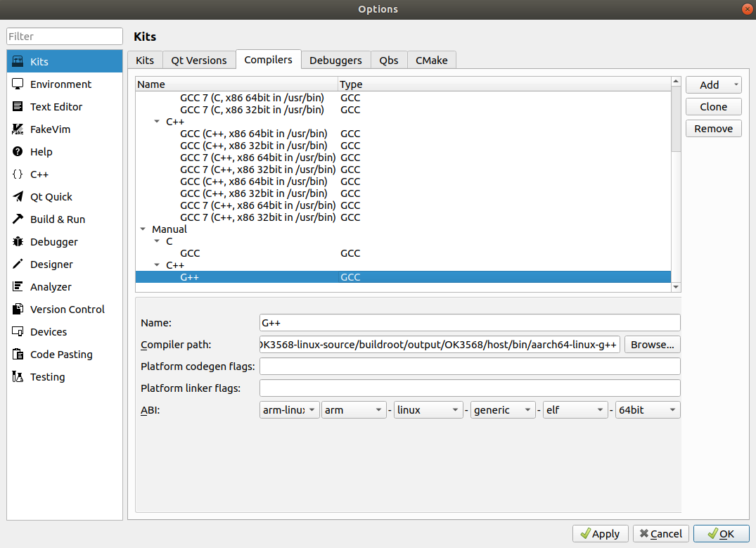Open the 64bit word-width dropdown
The width and height of the screenshot is (756, 548).
click(x=647, y=410)
